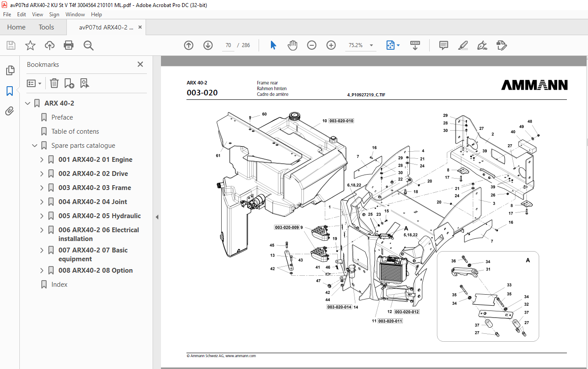Collapse the ARX 40-2 bookmark tree

(x=28, y=103)
